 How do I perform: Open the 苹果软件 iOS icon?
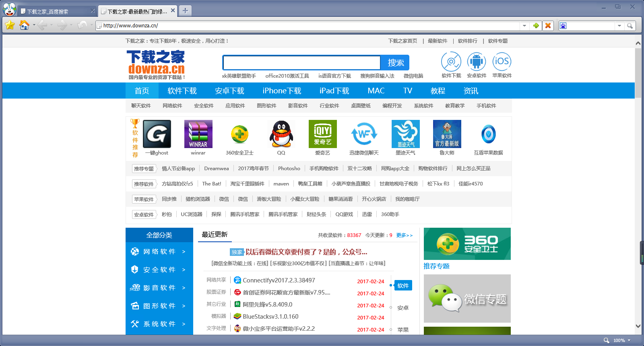coord(502,62)
